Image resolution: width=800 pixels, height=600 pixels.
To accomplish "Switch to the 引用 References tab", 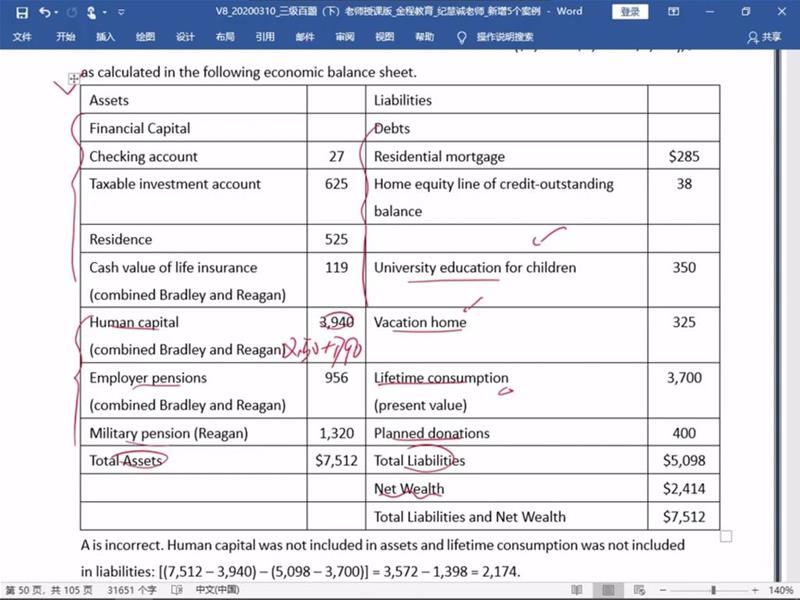I will click(x=265, y=37).
